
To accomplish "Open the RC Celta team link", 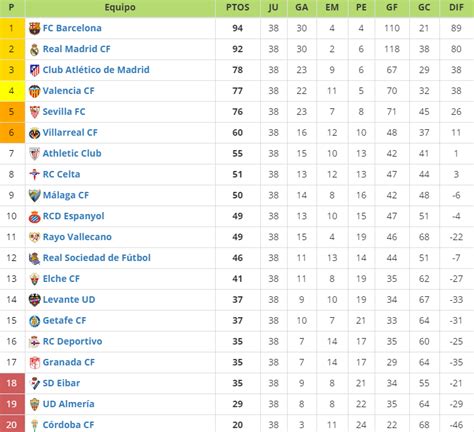I will (x=61, y=174).
